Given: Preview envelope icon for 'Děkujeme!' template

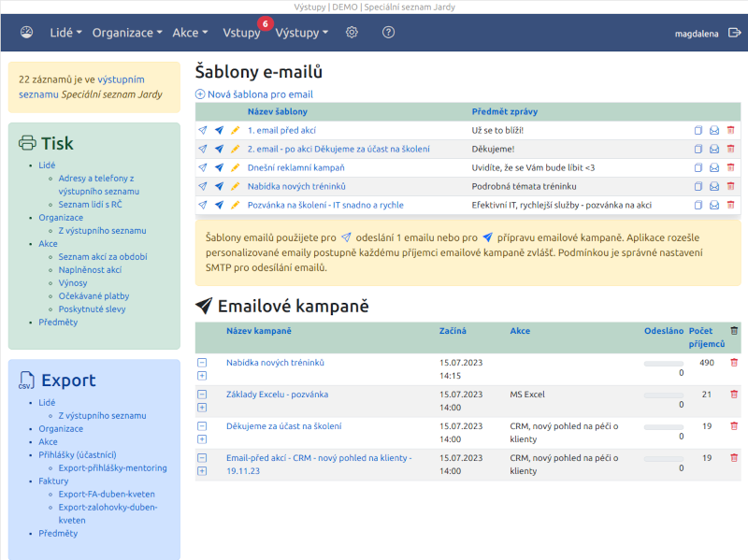Looking at the screenshot, I should pos(714,149).
